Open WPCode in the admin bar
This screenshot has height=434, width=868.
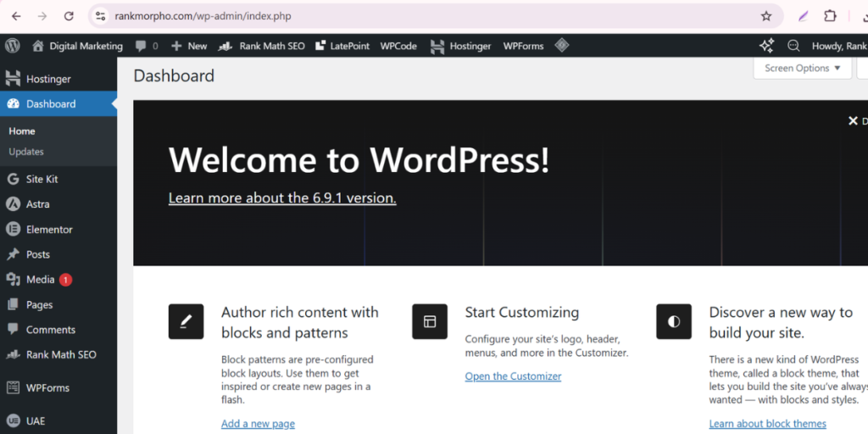point(398,46)
